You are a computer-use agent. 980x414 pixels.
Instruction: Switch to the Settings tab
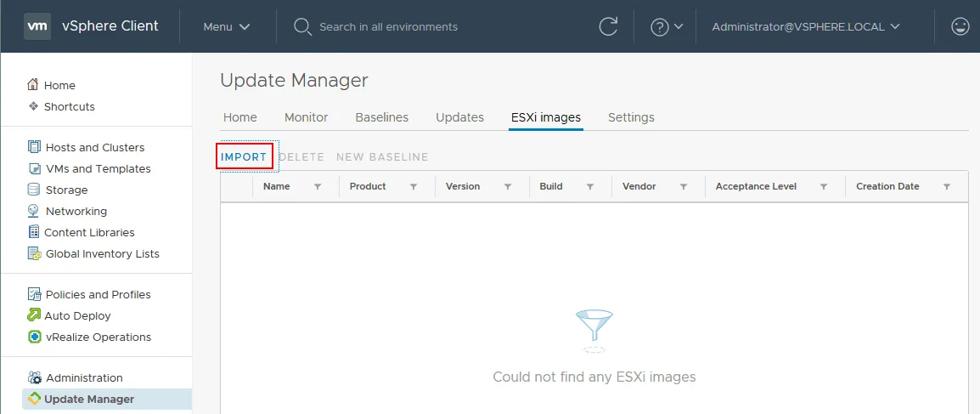631,117
